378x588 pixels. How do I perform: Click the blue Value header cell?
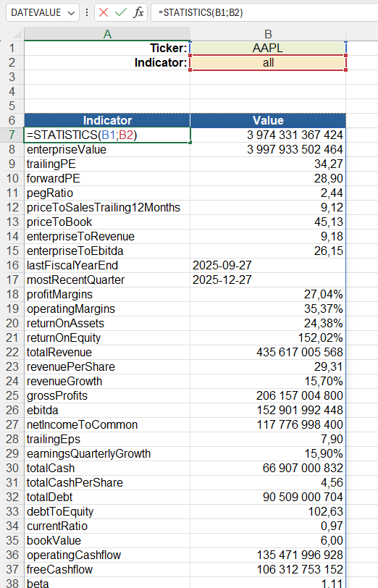click(x=268, y=120)
